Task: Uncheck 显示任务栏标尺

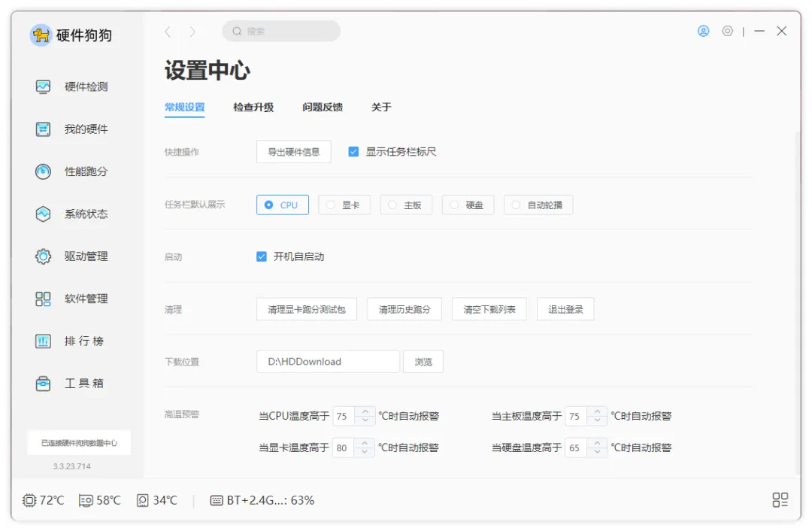Action: pos(353,151)
